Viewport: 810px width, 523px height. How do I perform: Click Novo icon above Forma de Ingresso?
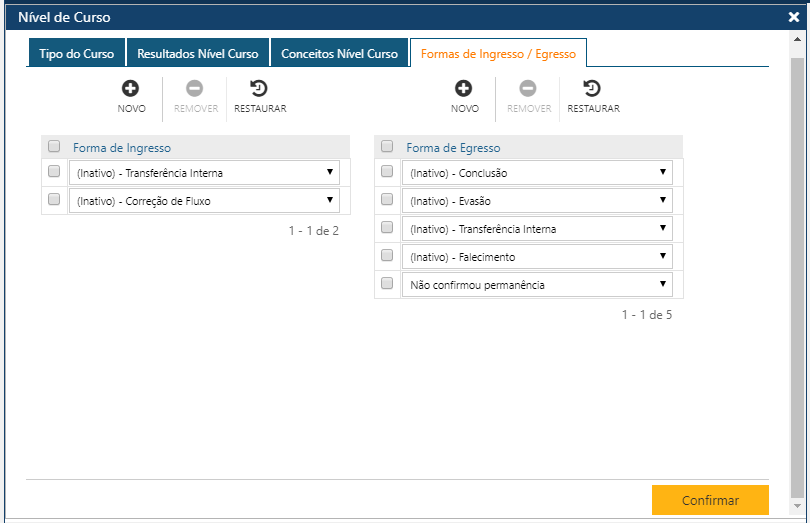[131, 89]
